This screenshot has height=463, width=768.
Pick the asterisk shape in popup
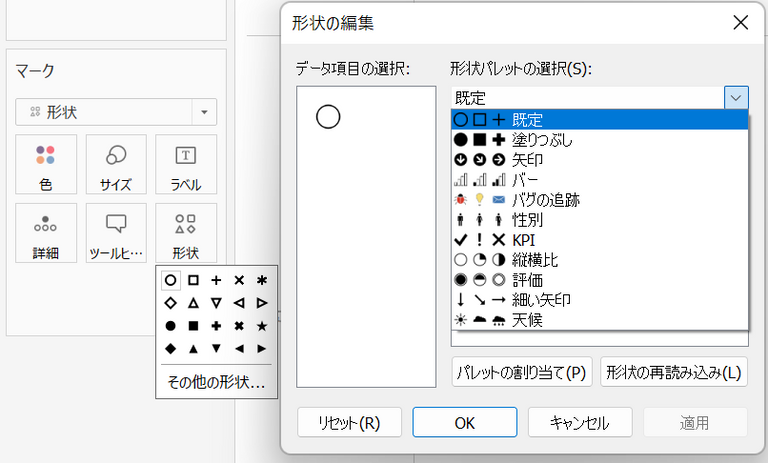click(262, 280)
